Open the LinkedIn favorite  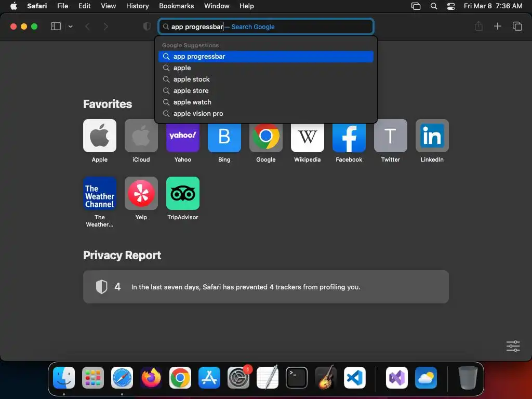click(432, 136)
